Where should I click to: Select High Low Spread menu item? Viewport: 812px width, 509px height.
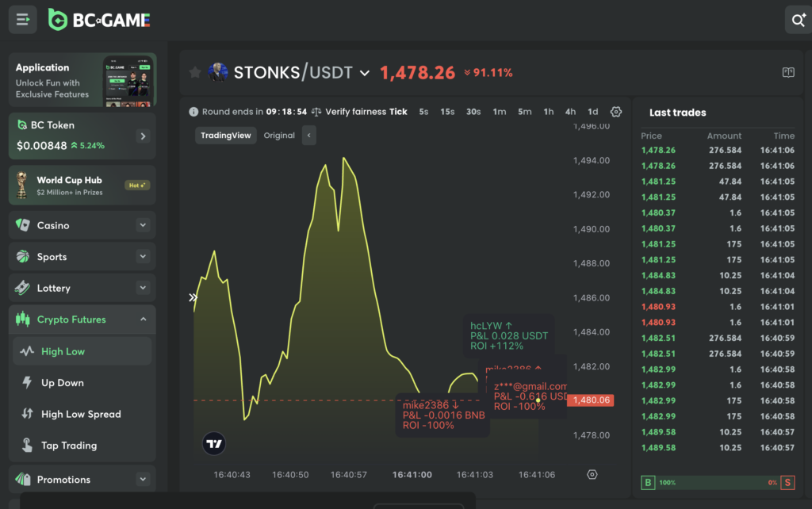(x=82, y=414)
